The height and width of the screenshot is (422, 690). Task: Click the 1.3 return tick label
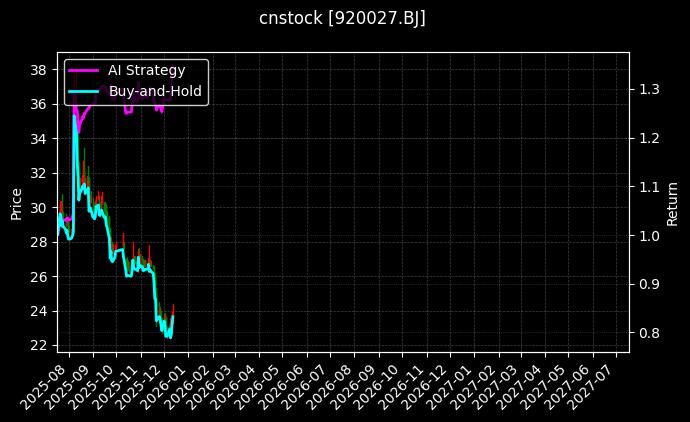tap(651, 89)
